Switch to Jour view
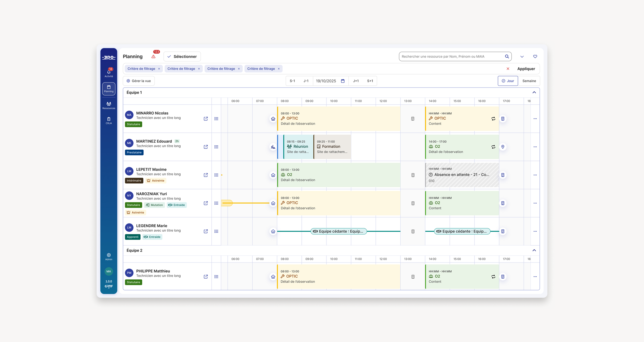The image size is (644, 342). click(x=508, y=81)
